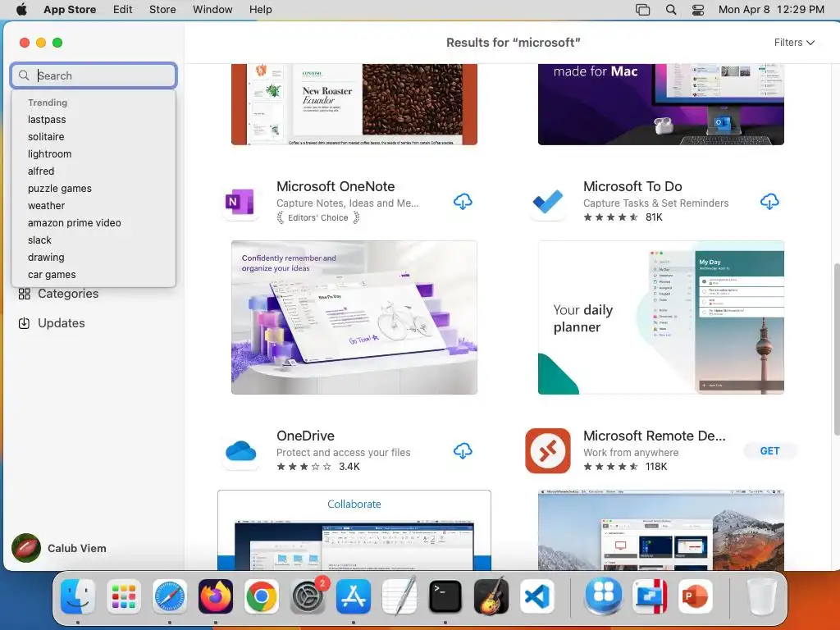Open Updates in the sidebar
Viewport: 840px width, 630px height.
[52, 323]
